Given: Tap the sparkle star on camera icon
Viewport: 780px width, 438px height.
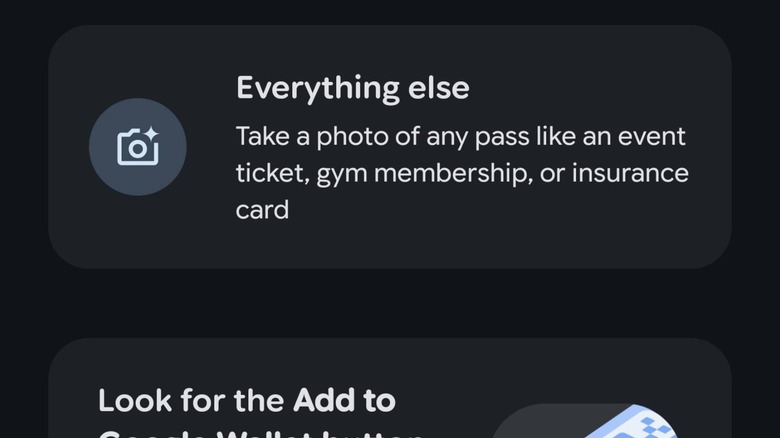Looking at the screenshot, I should point(151,134).
